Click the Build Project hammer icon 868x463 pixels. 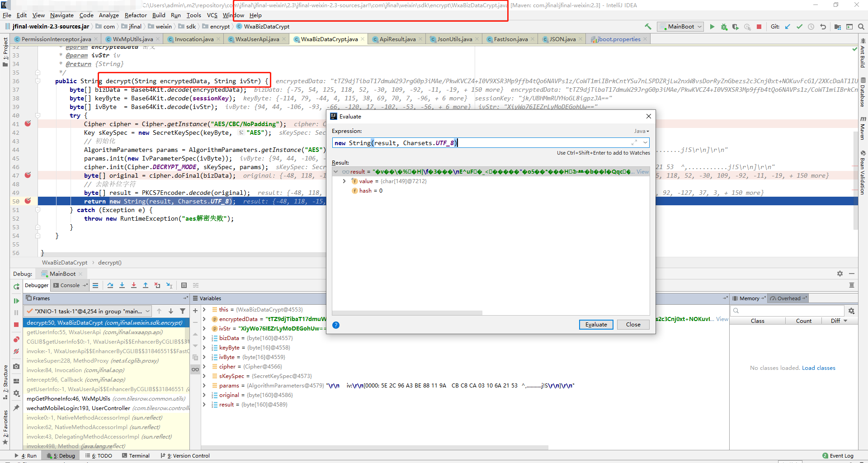[648, 27]
